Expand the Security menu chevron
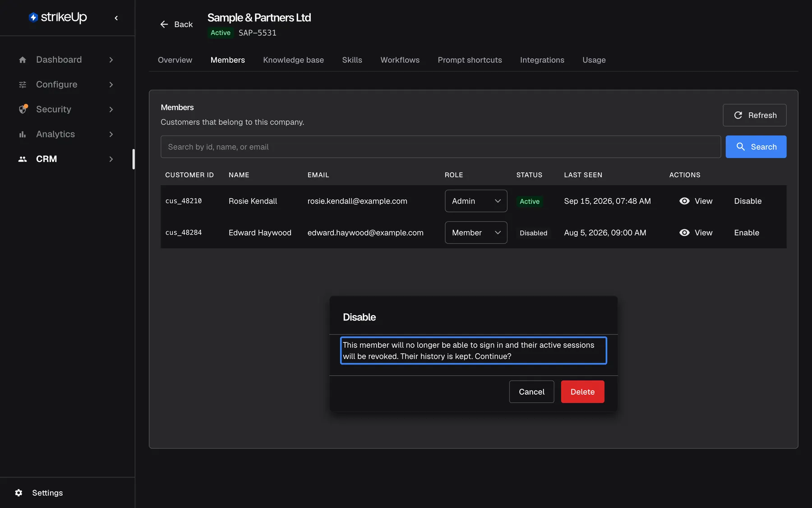 click(x=111, y=109)
